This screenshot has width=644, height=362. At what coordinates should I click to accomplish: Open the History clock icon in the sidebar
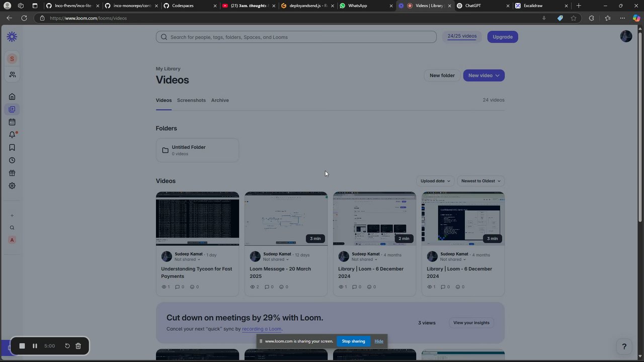(x=12, y=160)
